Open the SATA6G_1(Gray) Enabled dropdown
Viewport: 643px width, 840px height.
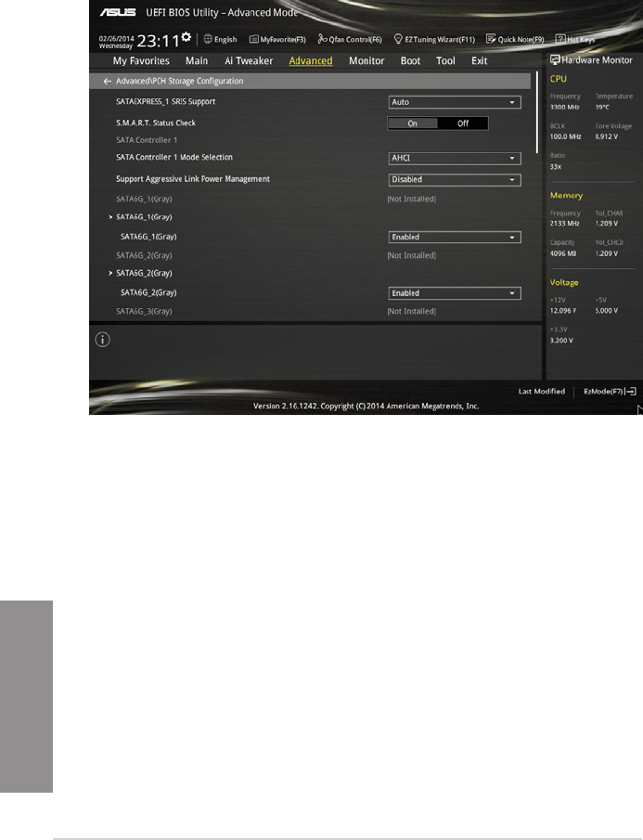click(455, 237)
